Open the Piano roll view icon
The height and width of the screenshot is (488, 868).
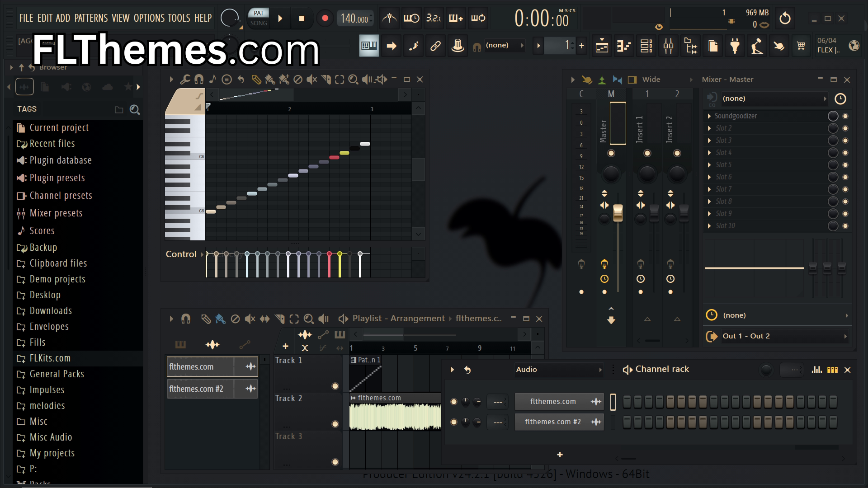tap(624, 46)
